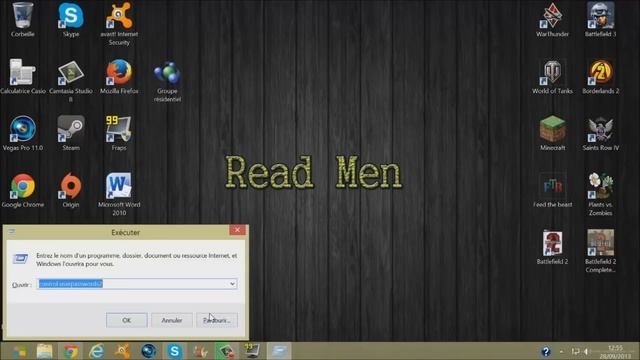The width and height of the screenshot is (640, 360).
Task: Select the WarThunder desktop shortcut
Action: pyautogui.click(x=552, y=20)
